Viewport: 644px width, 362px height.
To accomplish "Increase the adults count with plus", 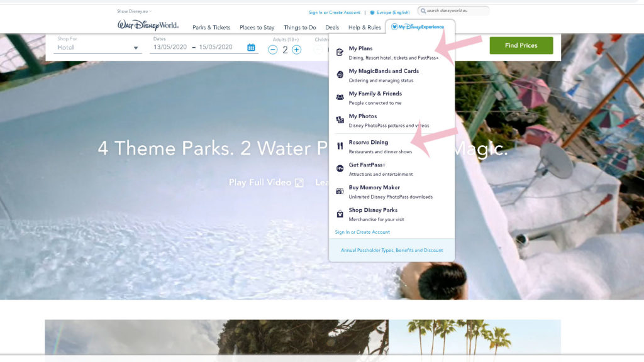I will click(297, 50).
